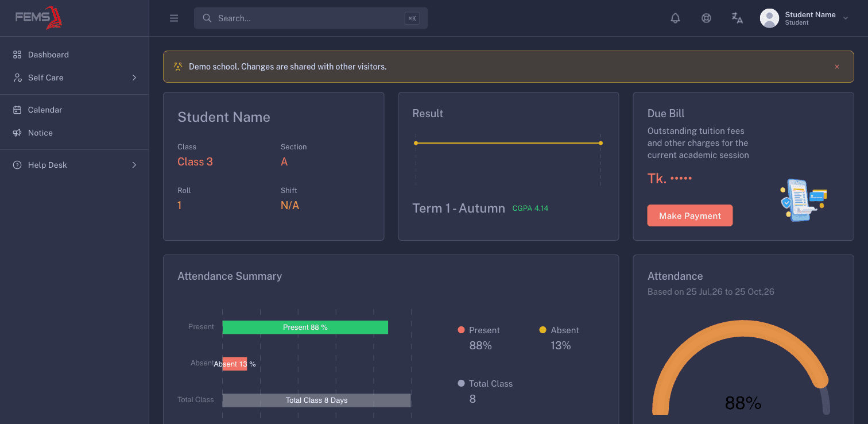Screen dimensions: 868x424
Task: Dismiss the demo school banner
Action: pyautogui.click(x=837, y=67)
